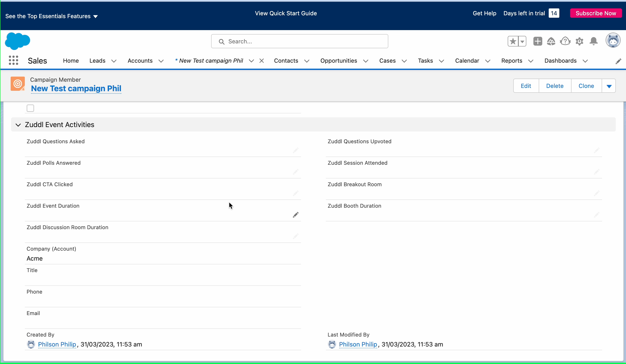Go to the Home tab
The image size is (626, 364).
point(71,61)
